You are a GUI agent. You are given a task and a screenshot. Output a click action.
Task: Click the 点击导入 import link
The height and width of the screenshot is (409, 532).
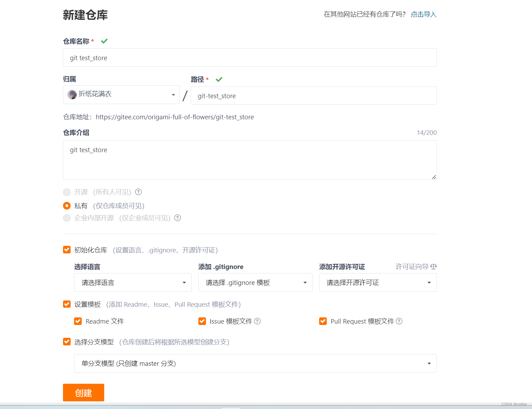pyautogui.click(x=423, y=15)
